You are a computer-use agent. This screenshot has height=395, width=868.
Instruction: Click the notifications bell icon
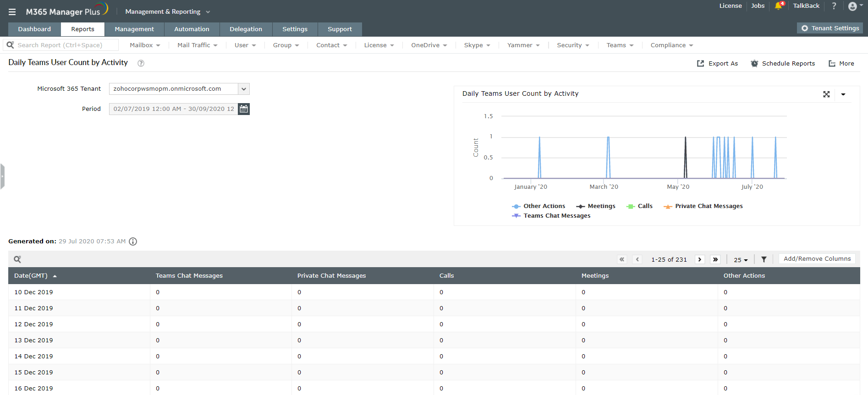tap(778, 6)
